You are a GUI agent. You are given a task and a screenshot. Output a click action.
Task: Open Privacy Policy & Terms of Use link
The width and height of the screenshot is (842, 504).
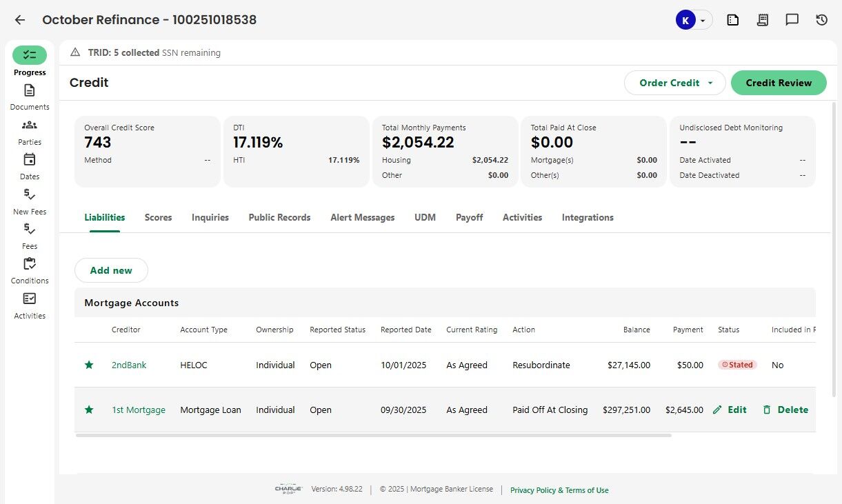tap(559, 490)
